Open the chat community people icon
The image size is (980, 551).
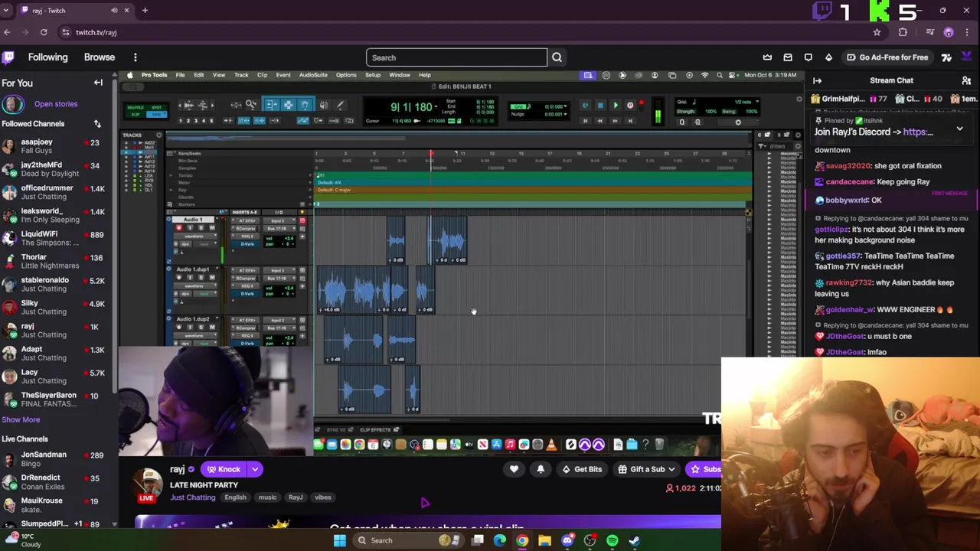pos(966,80)
